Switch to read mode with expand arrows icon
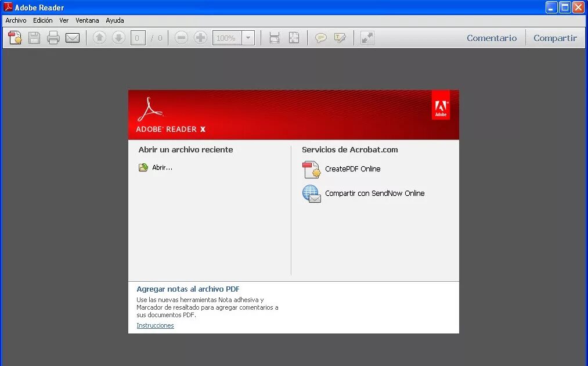The width and height of the screenshot is (588, 366). (x=367, y=38)
